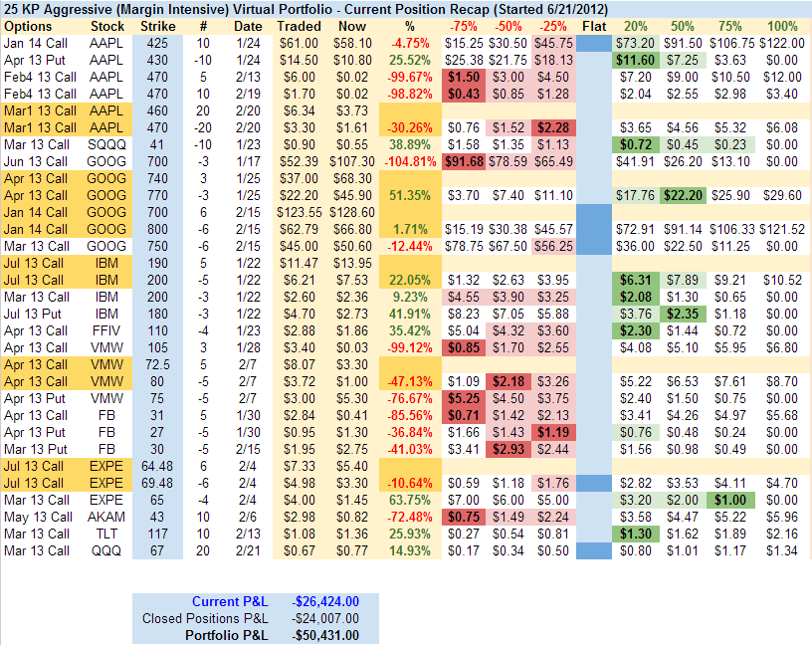Click the red highlighted $91.68 cell
812x645 pixels.
(462, 161)
